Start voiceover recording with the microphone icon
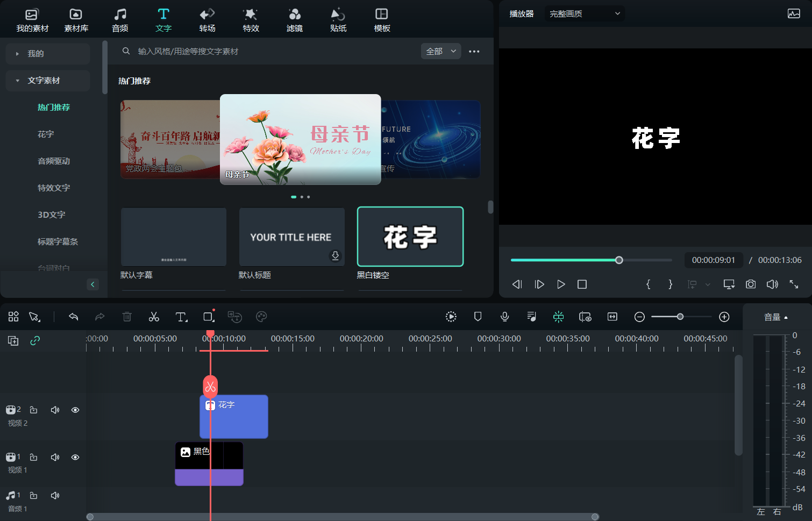 (504, 317)
